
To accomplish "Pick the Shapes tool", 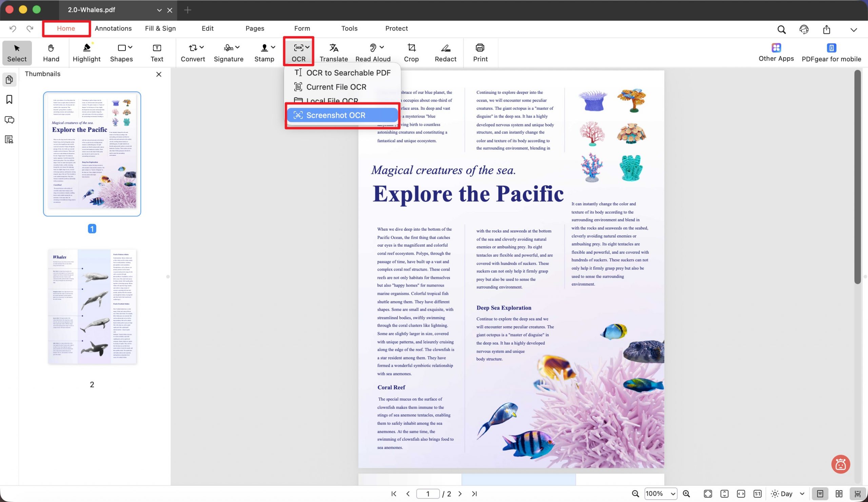I will [121, 53].
